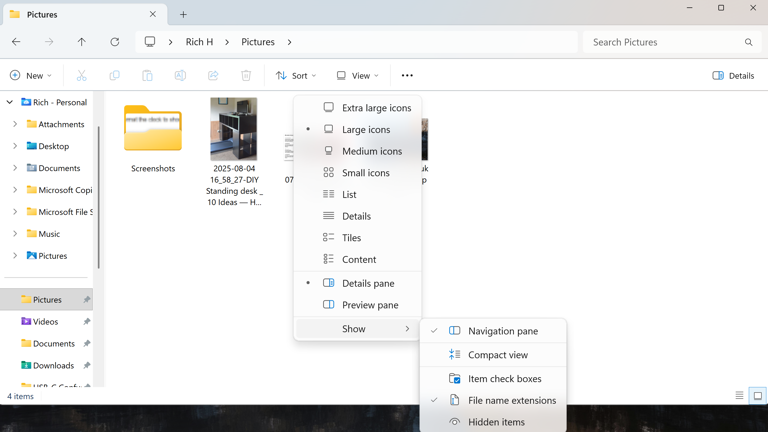
Task: Select Tiles view
Action: [358, 238]
